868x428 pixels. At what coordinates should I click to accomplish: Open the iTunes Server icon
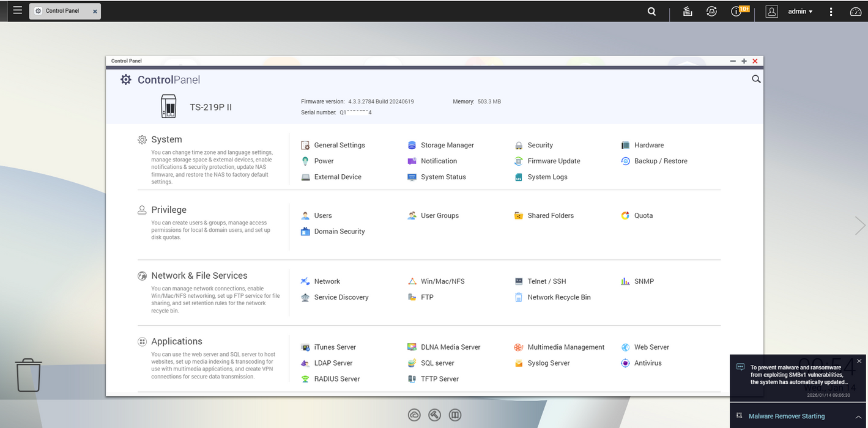tap(305, 347)
